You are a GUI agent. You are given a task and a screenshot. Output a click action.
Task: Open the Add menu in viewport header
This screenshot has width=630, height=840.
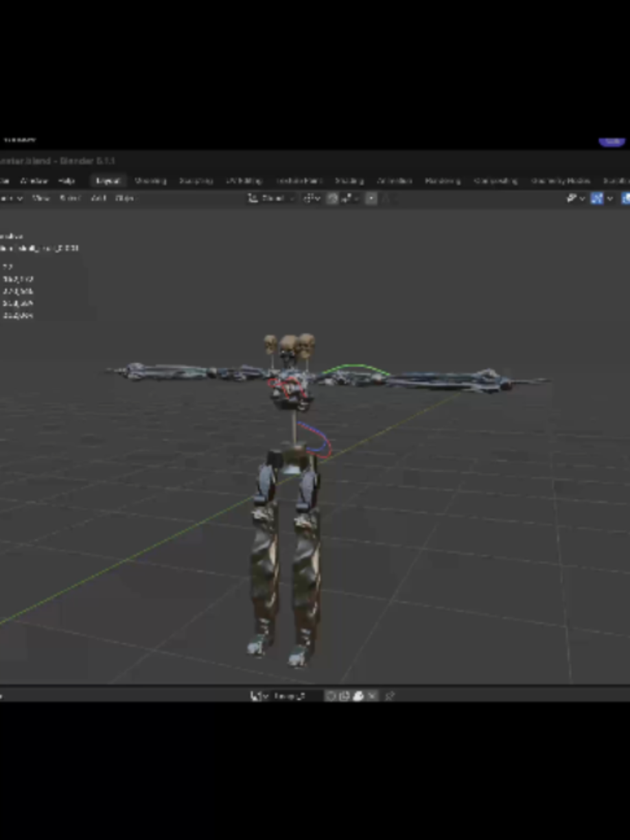coord(99,198)
